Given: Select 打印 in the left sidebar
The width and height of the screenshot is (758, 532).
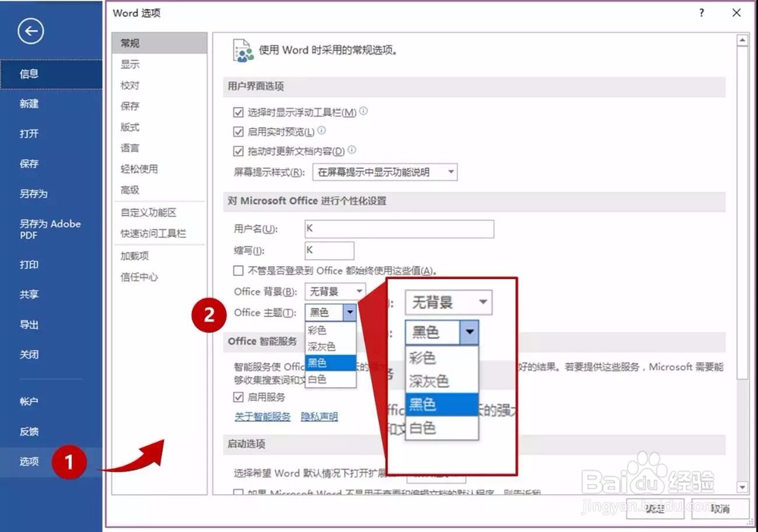Looking at the screenshot, I should pos(30,264).
